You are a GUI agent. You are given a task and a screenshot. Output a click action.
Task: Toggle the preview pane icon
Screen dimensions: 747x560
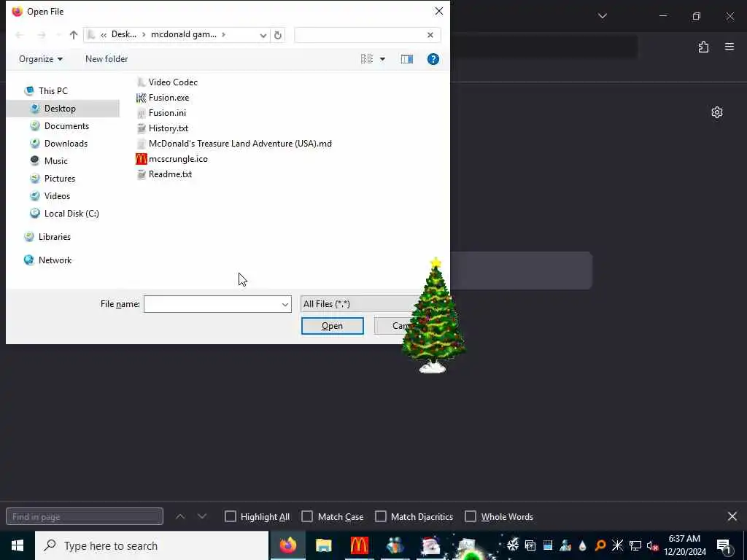(407, 59)
